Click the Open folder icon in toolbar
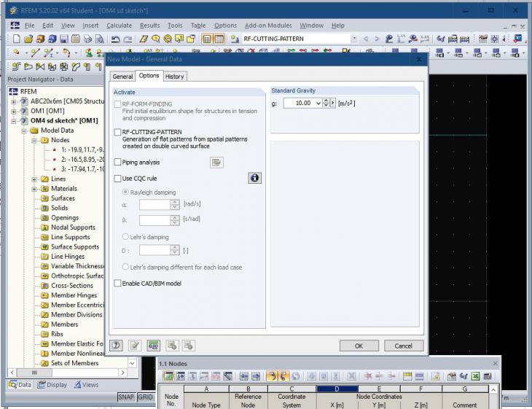 tap(28, 39)
